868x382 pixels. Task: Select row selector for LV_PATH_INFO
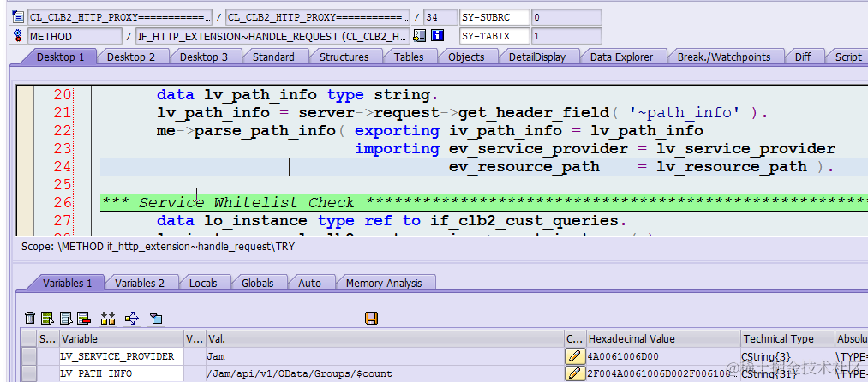29,373
